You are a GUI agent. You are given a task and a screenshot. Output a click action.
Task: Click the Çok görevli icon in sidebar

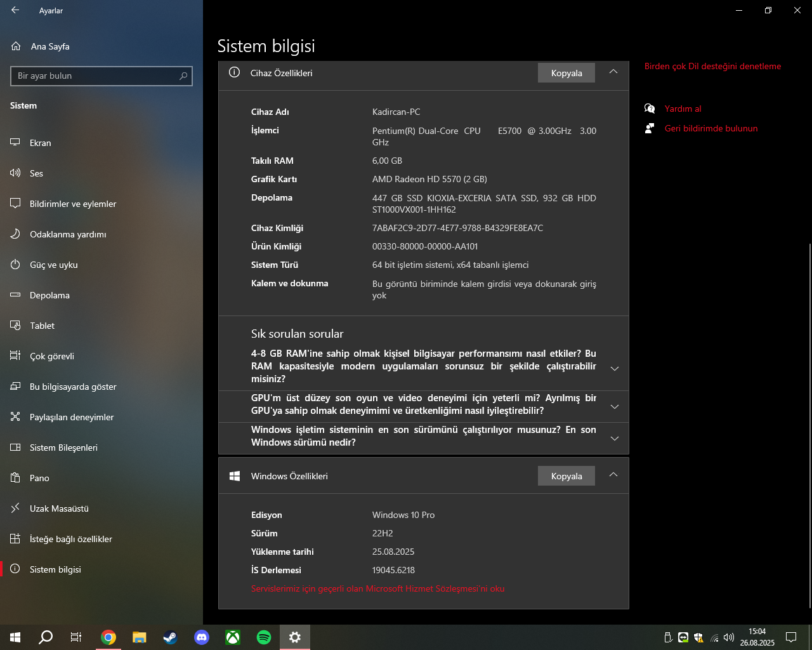(x=15, y=356)
